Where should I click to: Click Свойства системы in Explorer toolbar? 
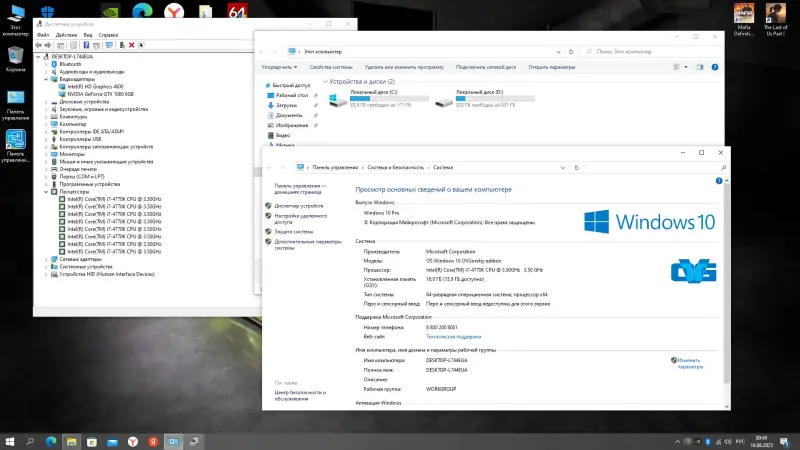click(x=331, y=67)
